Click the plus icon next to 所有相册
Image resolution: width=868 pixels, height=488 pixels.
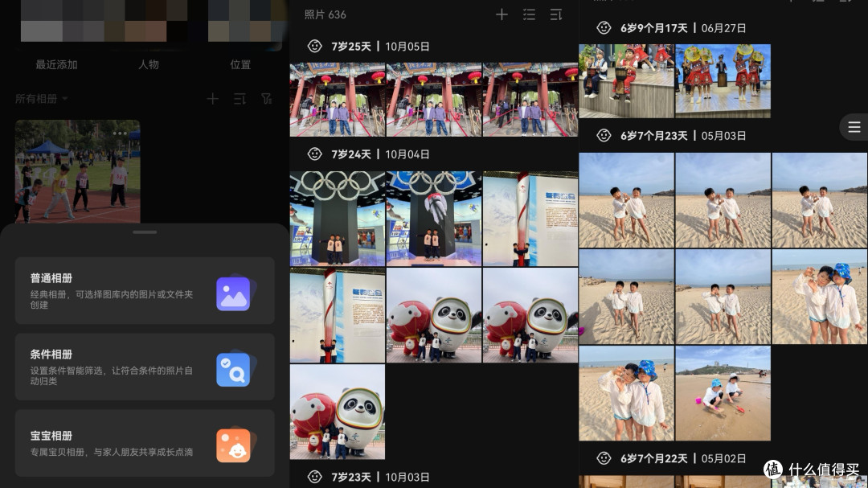tap(212, 99)
